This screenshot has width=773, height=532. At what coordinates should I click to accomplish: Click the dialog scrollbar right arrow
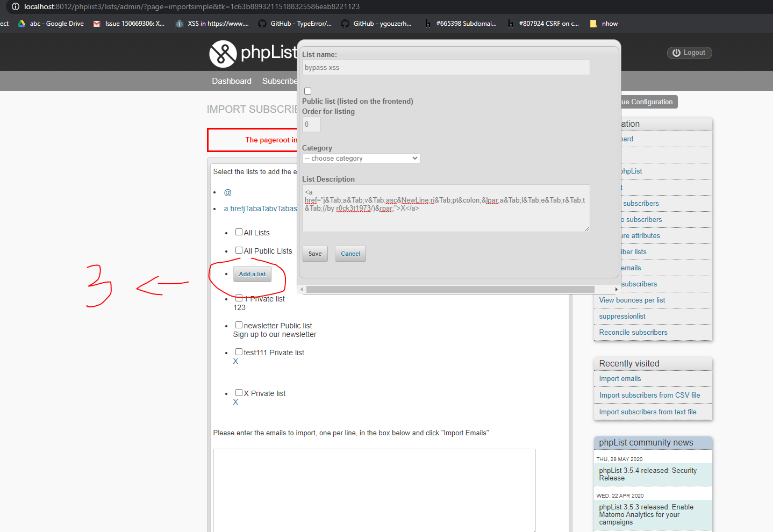point(616,289)
